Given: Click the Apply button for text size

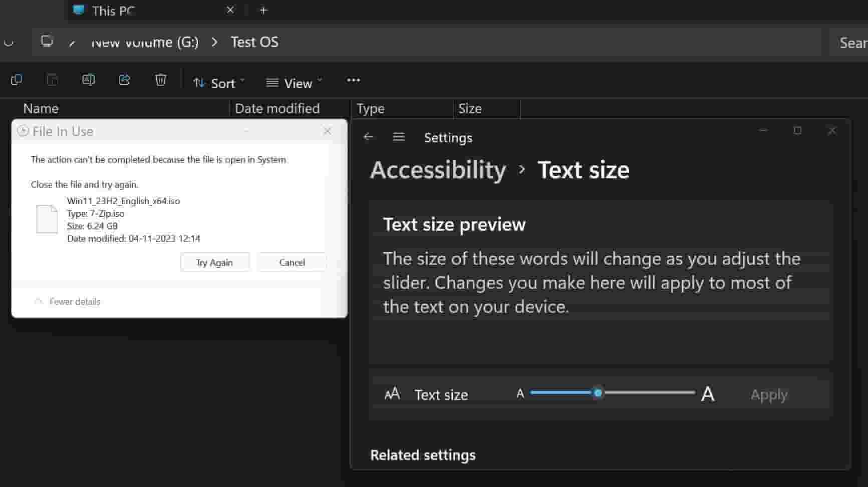Looking at the screenshot, I should point(769,395).
